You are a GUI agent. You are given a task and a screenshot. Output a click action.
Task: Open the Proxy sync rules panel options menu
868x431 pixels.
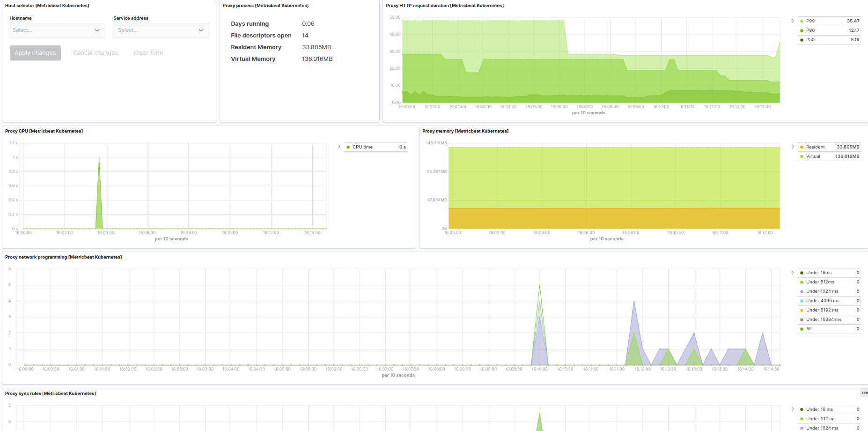864,393
